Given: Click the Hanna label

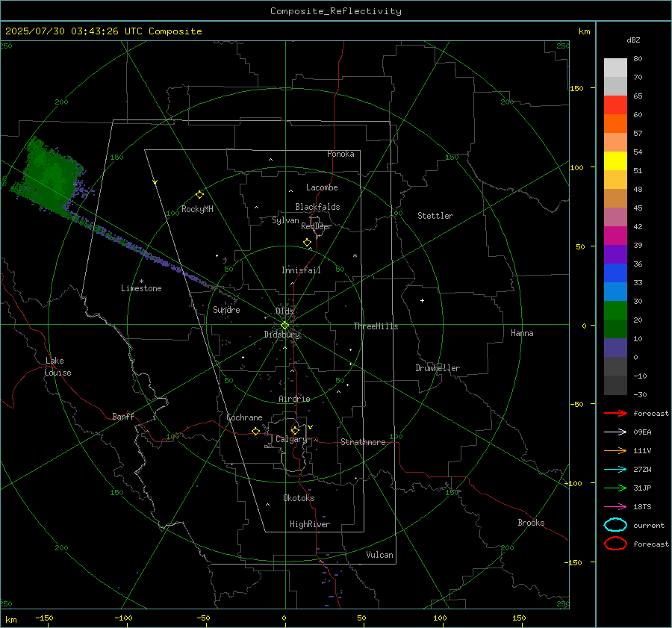Looking at the screenshot, I should 522,333.
